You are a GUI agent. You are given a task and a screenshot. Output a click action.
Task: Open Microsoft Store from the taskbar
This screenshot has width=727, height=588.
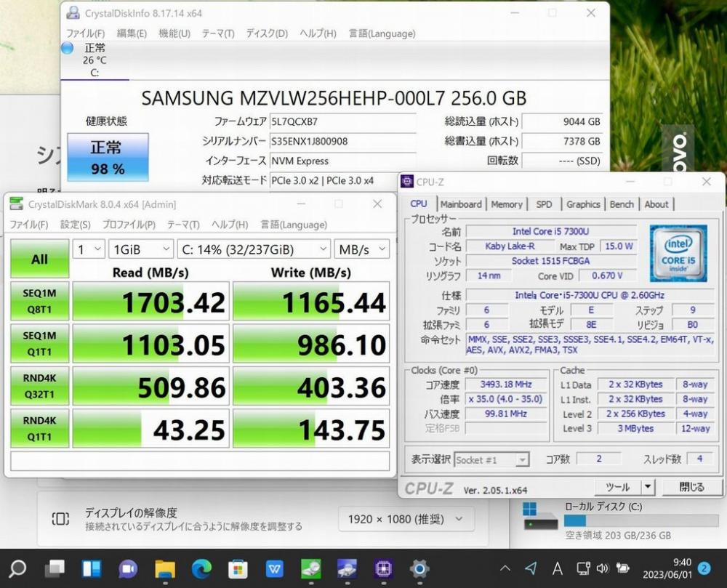pos(238,568)
